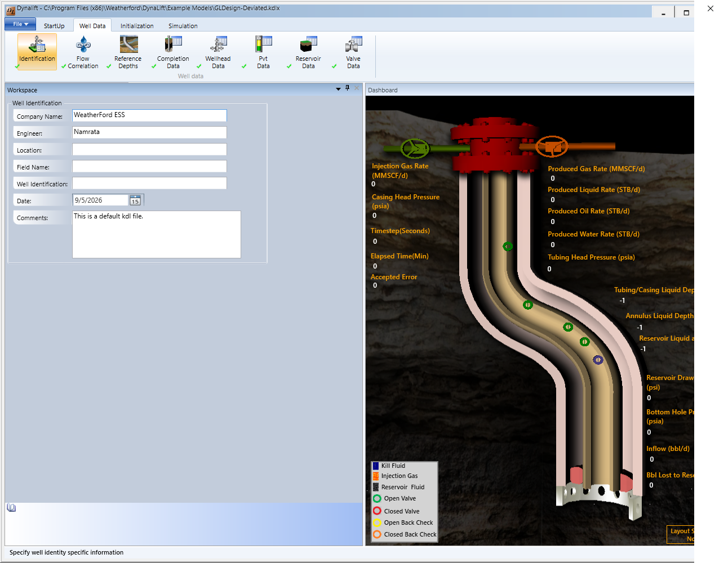Click the Kill Fluid color legend swatch
This screenshot has height=563, width=728.
click(376, 466)
